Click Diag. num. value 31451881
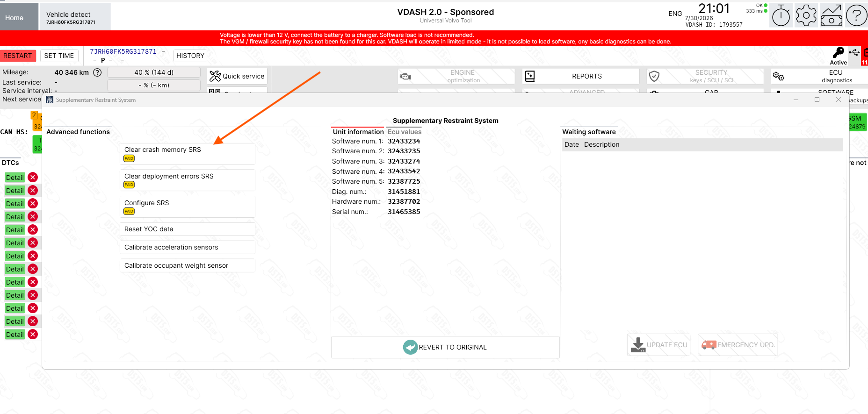The height and width of the screenshot is (414, 868). [404, 192]
